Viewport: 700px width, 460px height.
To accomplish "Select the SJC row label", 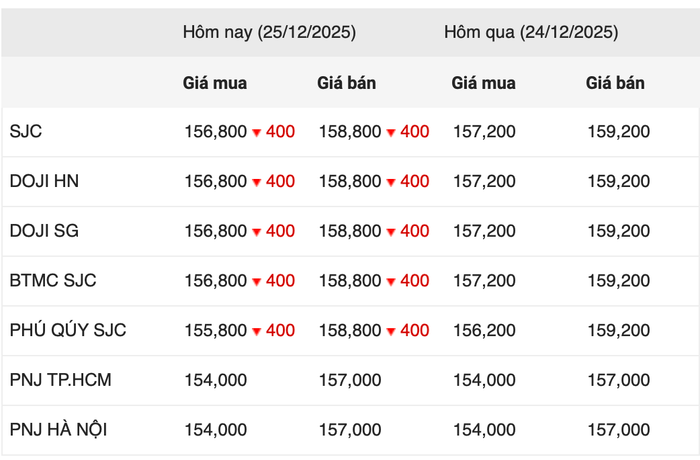I will 26,132.
